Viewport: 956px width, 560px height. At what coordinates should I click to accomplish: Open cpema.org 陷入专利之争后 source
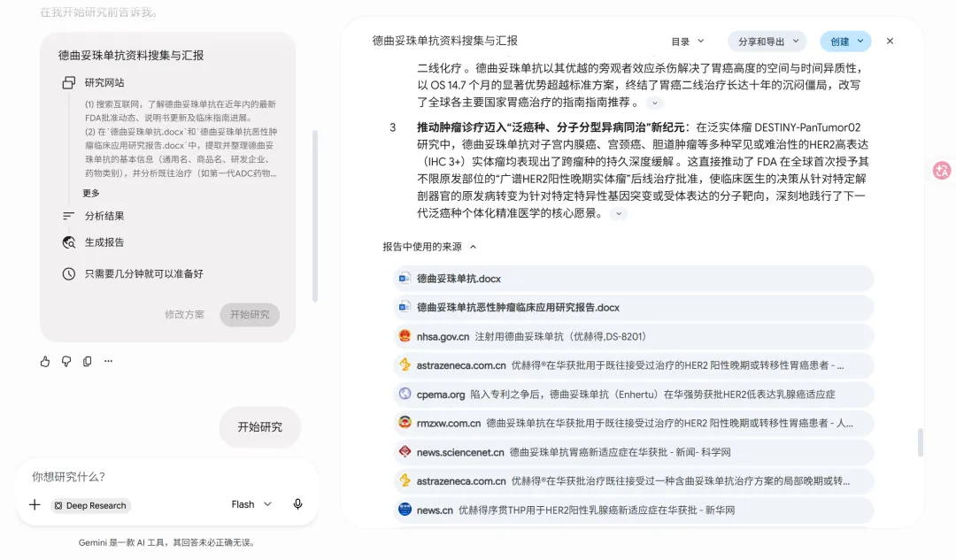click(x=634, y=395)
